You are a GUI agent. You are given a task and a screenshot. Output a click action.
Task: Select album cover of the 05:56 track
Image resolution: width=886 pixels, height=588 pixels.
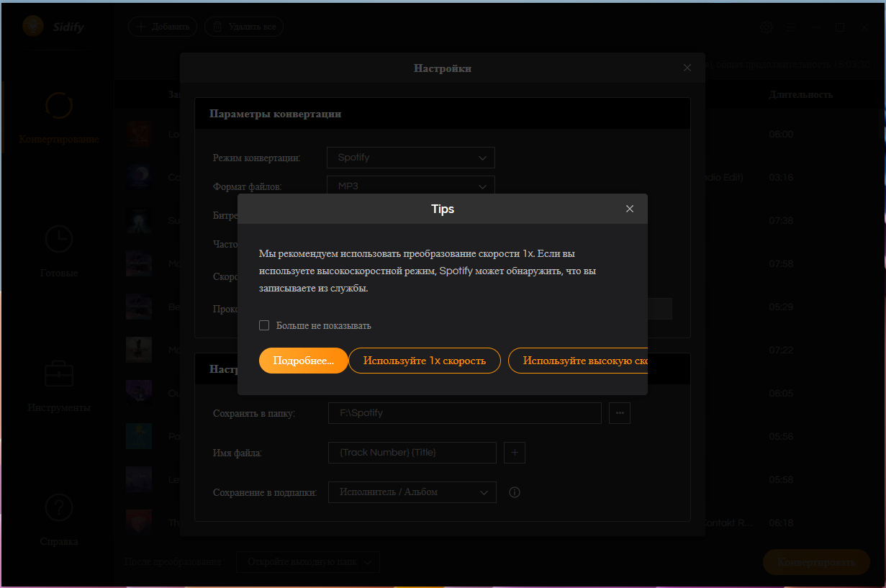click(x=139, y=436)
